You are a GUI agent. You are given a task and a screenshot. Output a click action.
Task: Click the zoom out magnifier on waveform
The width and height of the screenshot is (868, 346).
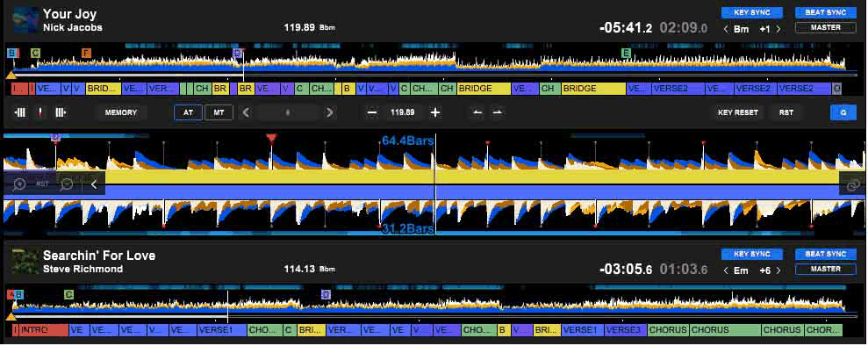67,184
